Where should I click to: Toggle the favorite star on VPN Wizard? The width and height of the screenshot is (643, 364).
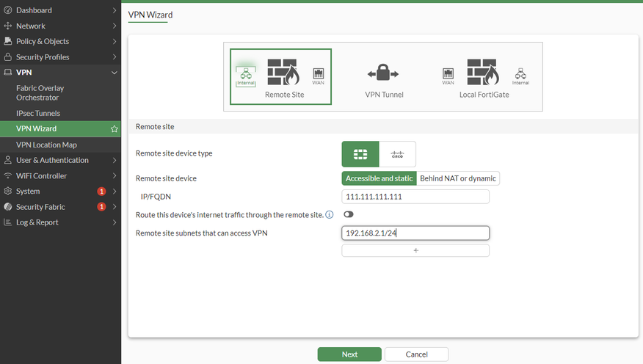click(114, 128)
